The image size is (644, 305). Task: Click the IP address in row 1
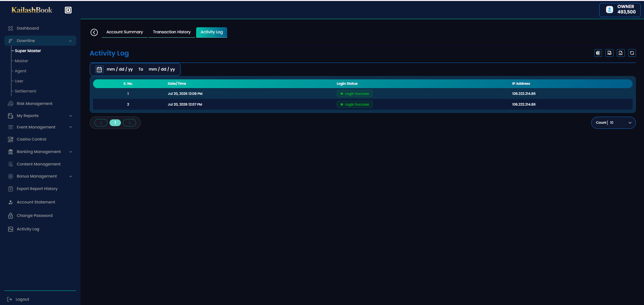tap(524, 94)
